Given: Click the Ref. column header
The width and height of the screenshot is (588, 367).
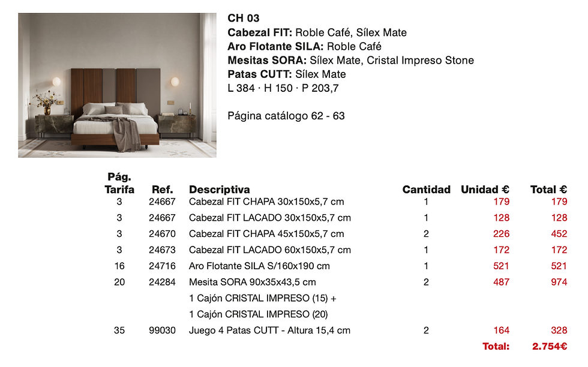Looking at the screenshot, I should 162,189.
